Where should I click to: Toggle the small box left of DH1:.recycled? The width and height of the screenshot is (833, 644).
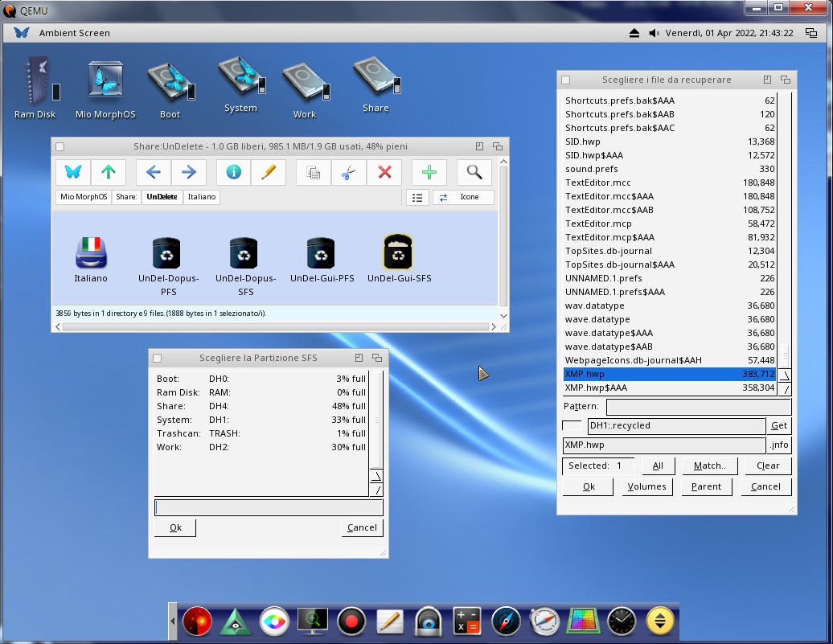[572, 425]
